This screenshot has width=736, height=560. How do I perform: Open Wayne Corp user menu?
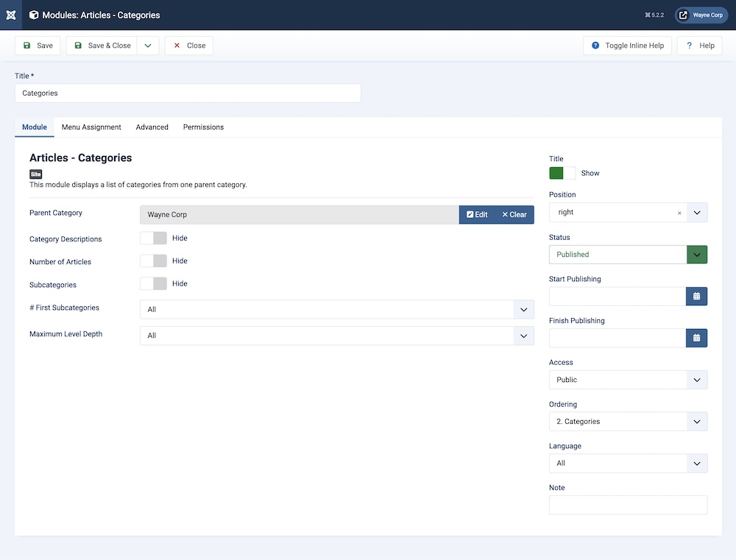701,15
